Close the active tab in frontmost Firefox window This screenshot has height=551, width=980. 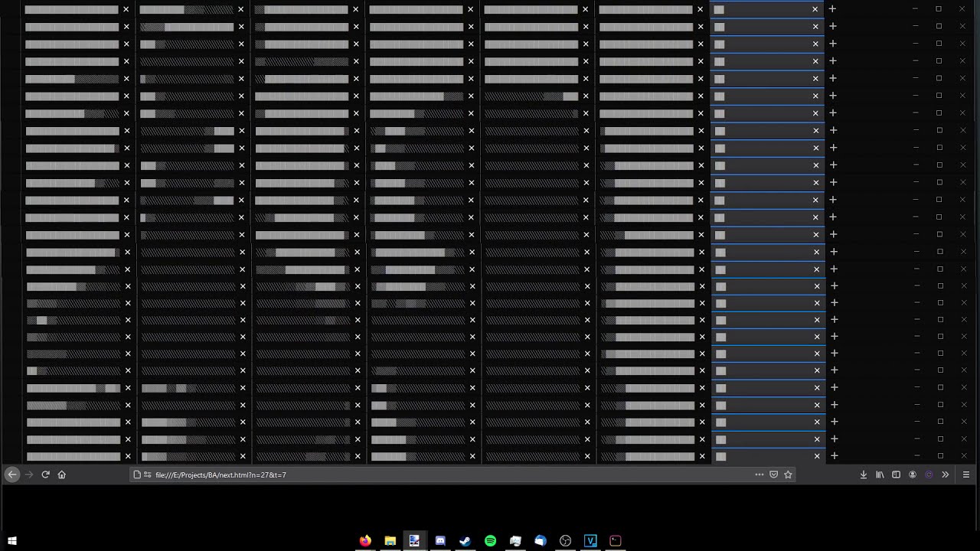[x=817, y=456]
